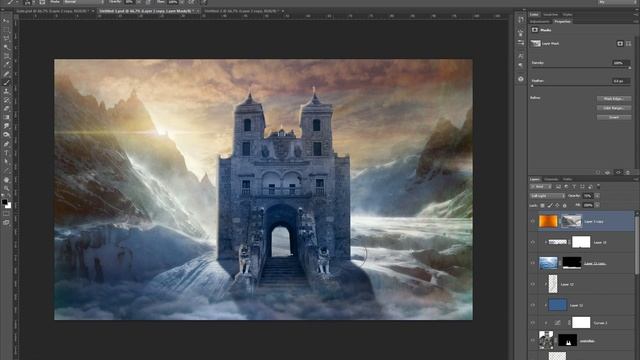
Task: Lock image pixels brush icon
Action: point(550,205)
